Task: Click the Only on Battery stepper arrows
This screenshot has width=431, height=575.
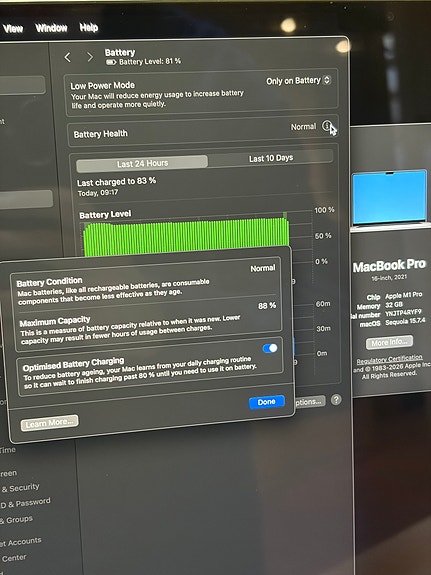Action: pos(327,80)
